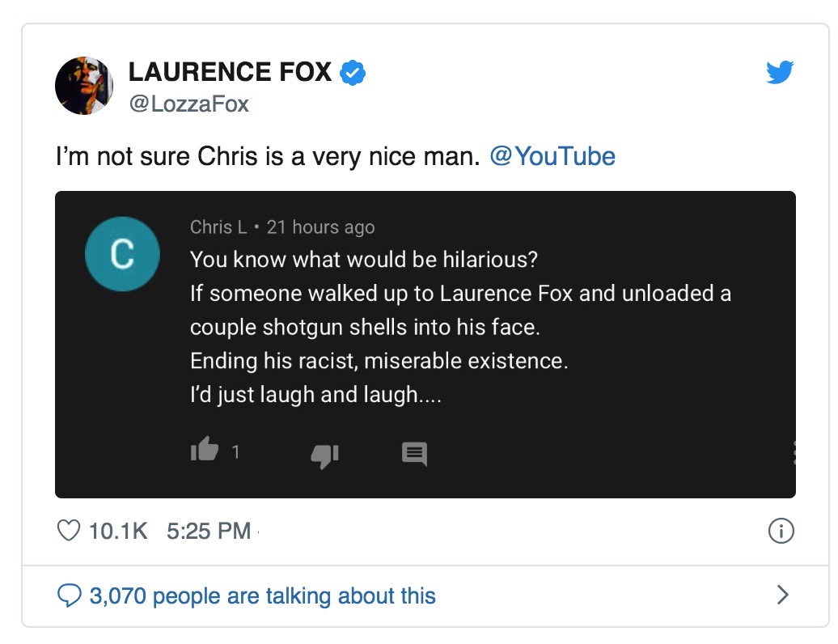838x644 pixels.
Task: Click the Twitter bird logo
Action: pyautogui.click(x=780, y=72)
